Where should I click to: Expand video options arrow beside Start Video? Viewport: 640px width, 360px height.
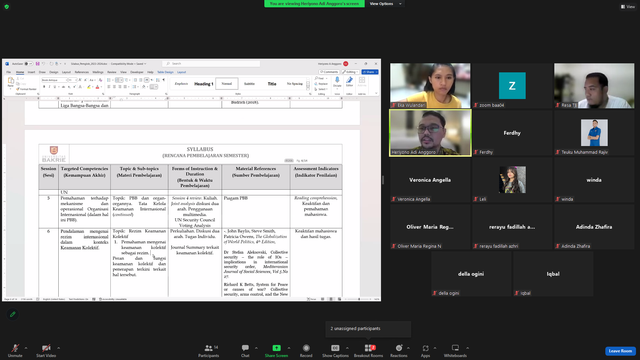click(58, 348)
